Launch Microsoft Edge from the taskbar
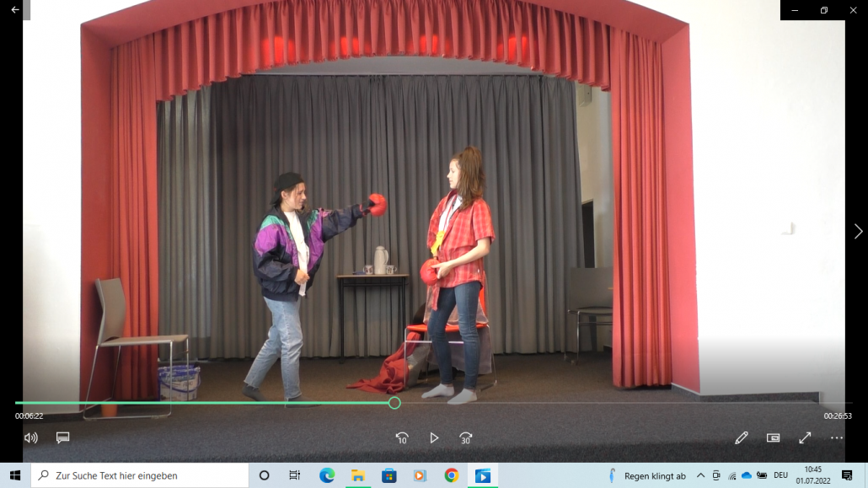Viewport: 868px width, 488px height. click(327, 475)
